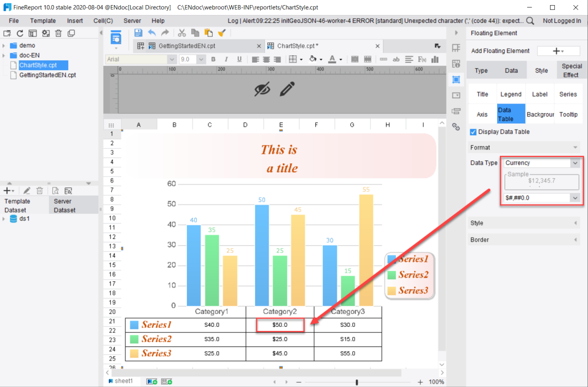Open the Template menu
Viewport: 588px width, 387px height.
[43, 21]
